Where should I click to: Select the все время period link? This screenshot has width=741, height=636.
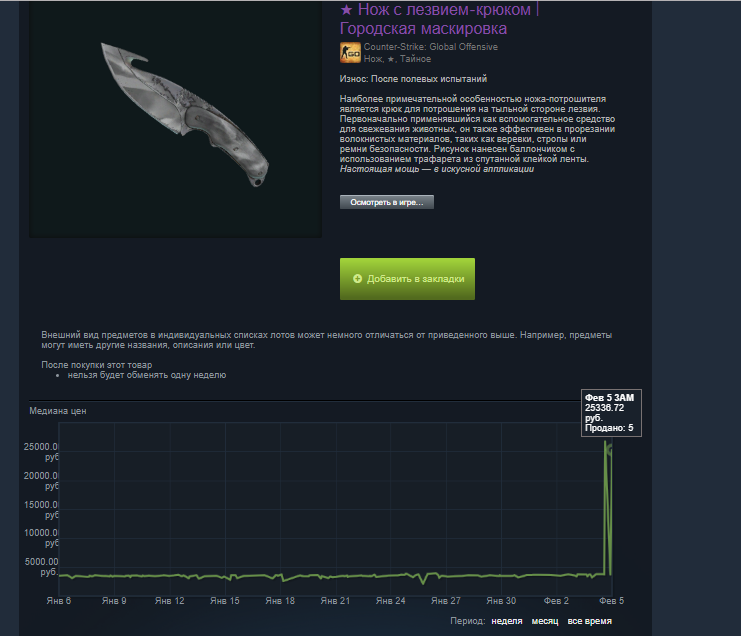point(589,621)
